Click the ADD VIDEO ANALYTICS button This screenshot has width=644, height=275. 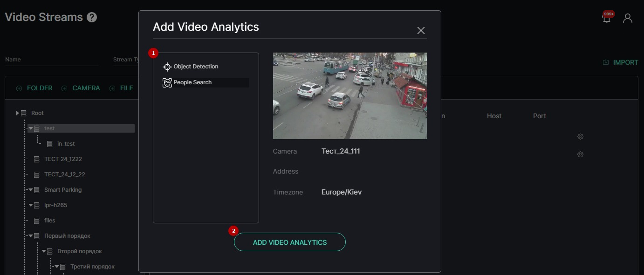(290, 242)
